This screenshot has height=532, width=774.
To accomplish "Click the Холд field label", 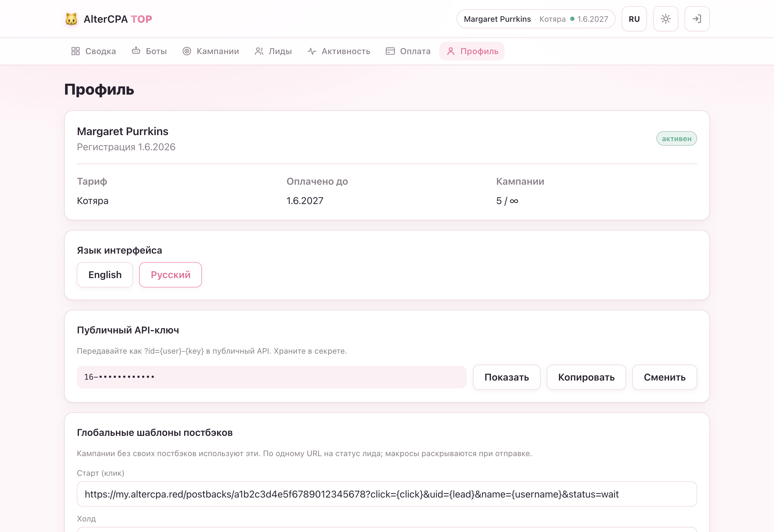I will [86, 519].
